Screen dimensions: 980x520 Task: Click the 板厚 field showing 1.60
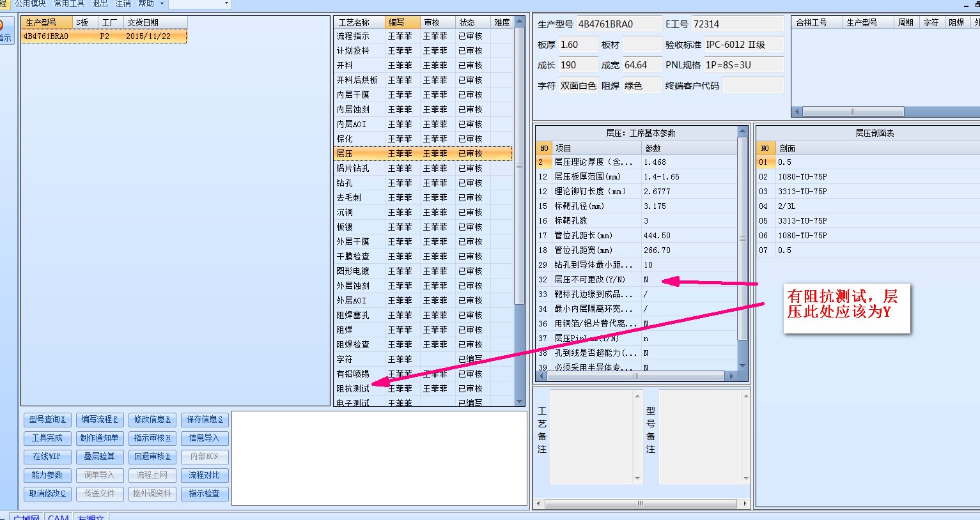coord(577,45)
